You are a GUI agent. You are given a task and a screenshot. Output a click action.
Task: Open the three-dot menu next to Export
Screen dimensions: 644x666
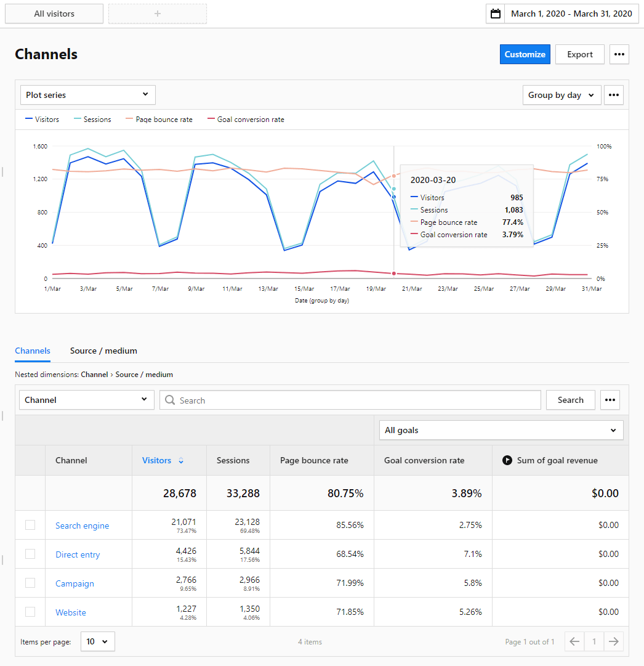click(x=619, y=54)
